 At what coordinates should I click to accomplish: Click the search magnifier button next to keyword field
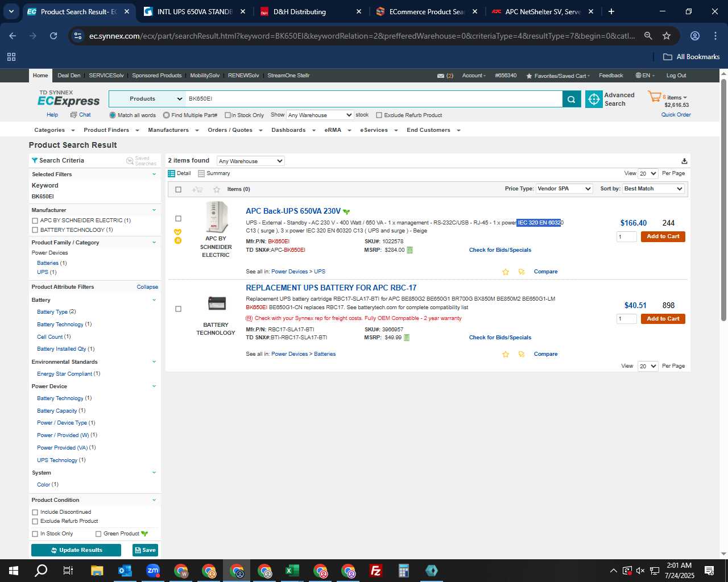[571, 99]
